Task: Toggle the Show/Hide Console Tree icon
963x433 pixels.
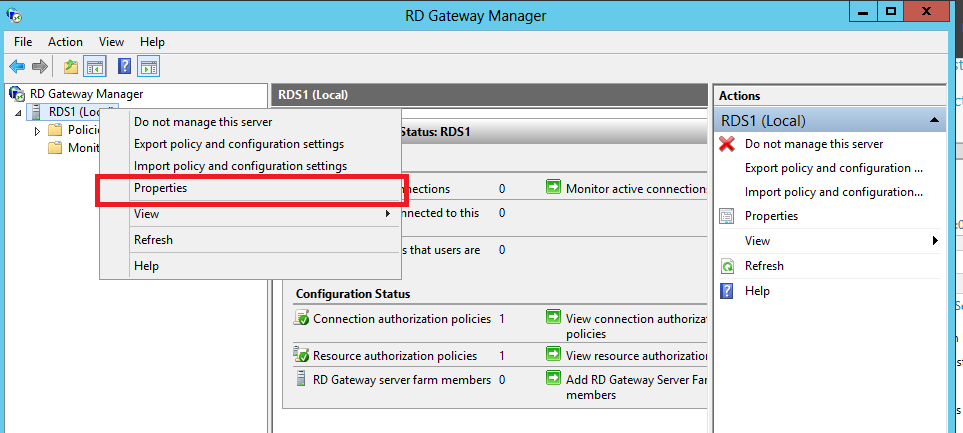Action: coord(95,66)
